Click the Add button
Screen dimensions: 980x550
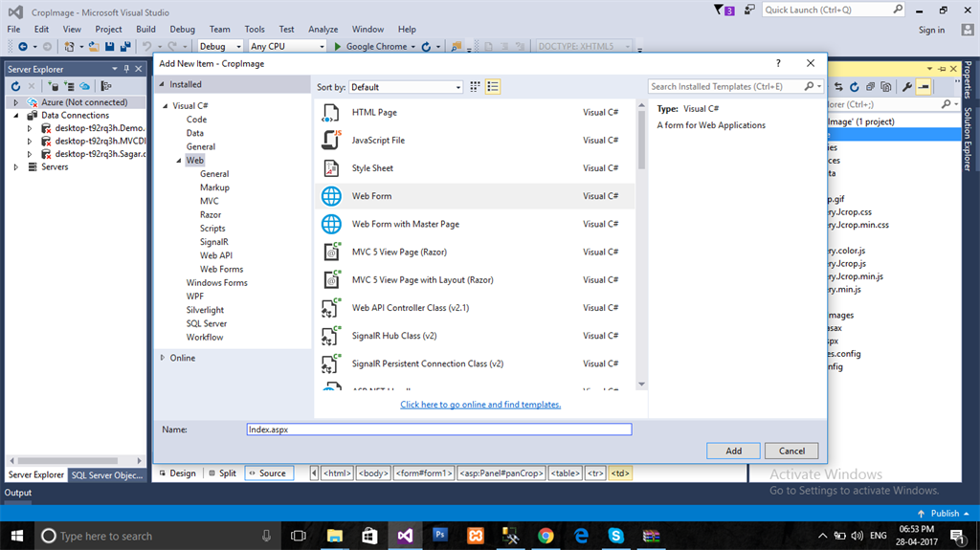(733, 451)
